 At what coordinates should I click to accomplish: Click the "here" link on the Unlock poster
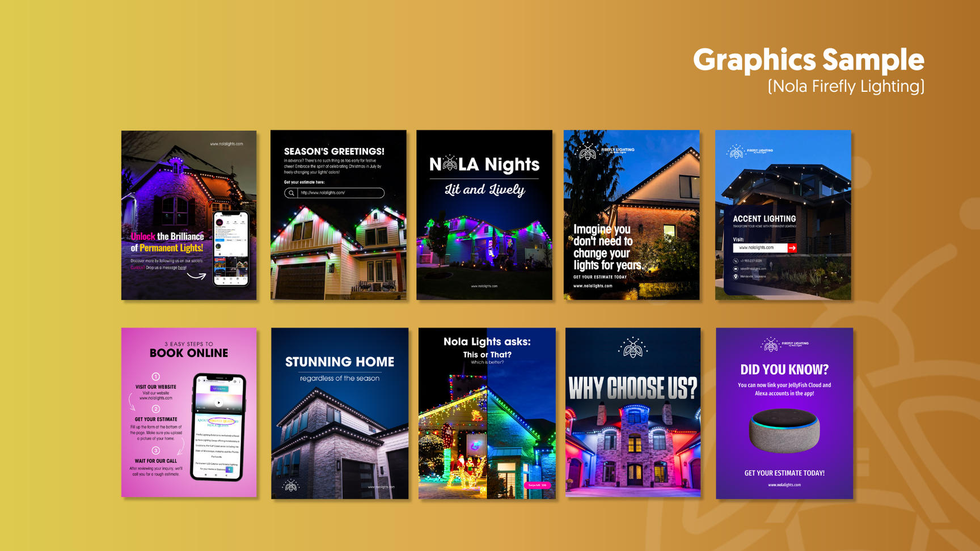(181, 268)
